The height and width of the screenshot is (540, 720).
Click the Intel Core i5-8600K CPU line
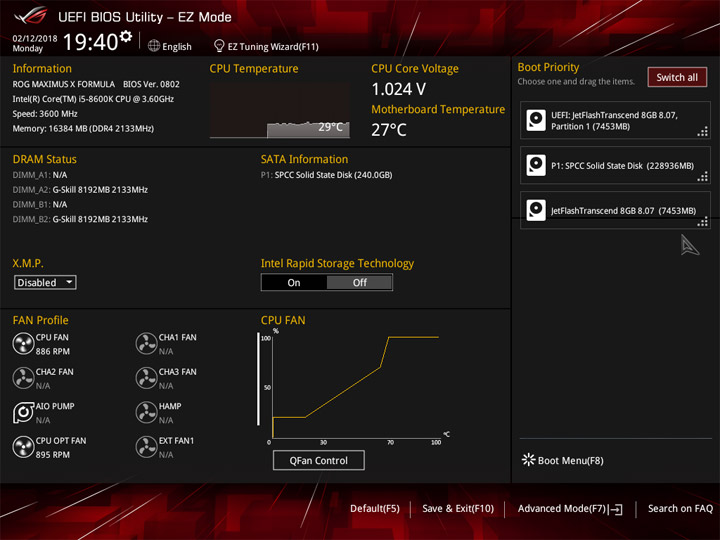(93, 99)
